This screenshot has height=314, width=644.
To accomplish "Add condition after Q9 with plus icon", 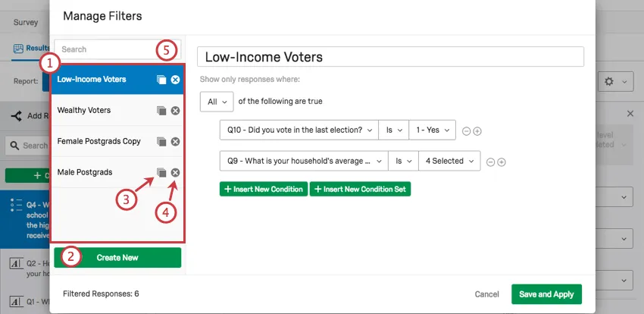I will click(x=502, y=162).
